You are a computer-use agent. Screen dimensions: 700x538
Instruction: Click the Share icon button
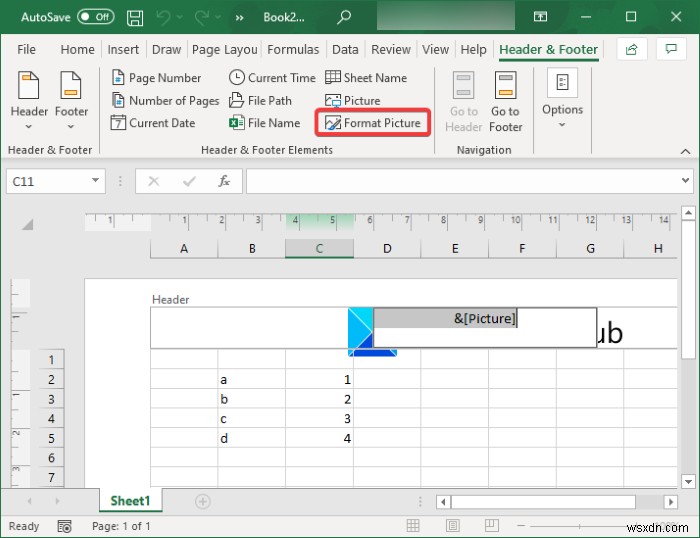pyautogui.click(x=631, y=49)
